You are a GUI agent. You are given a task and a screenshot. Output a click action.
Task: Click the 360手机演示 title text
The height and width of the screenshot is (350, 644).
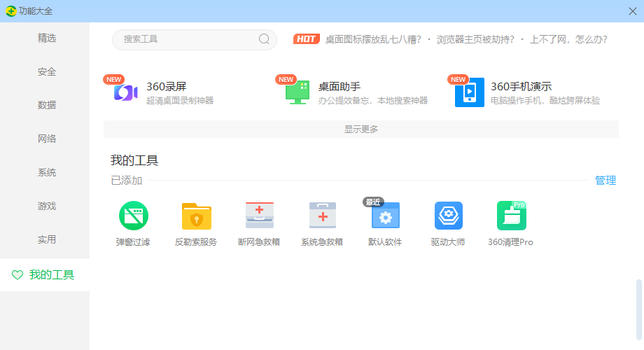click(521, 87)
